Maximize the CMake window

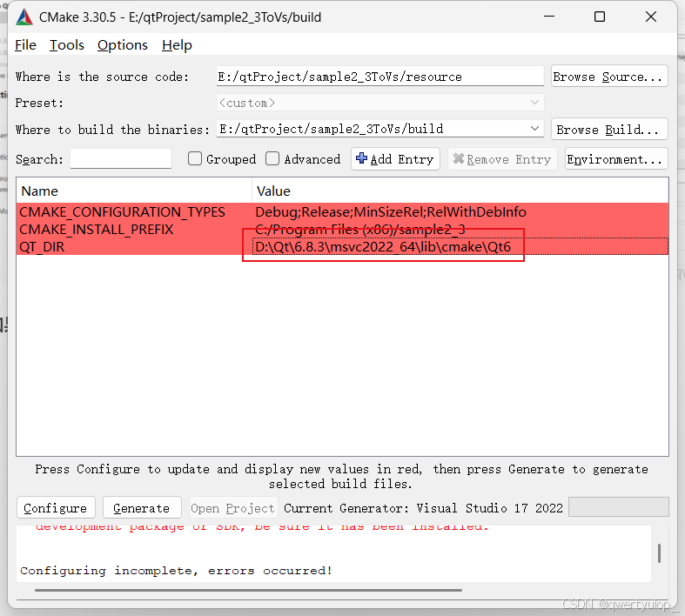600,17
